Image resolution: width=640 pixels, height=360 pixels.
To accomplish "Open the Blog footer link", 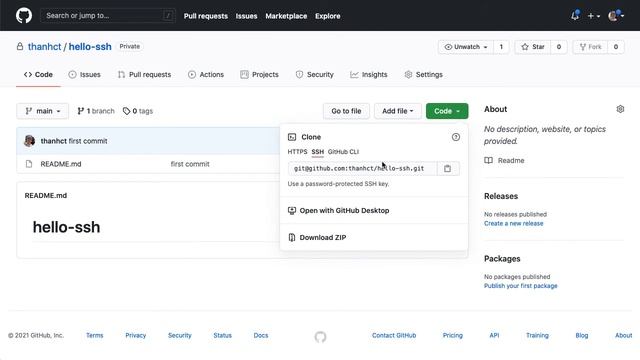I will click(582, 336).
